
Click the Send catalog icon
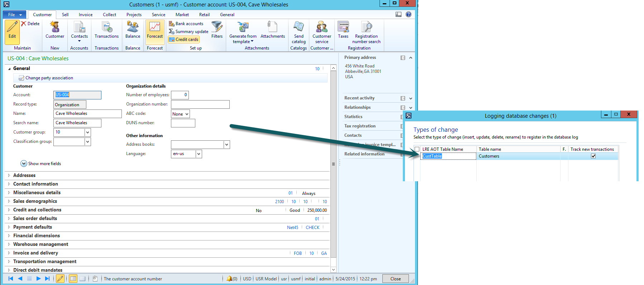coord(299,28)
